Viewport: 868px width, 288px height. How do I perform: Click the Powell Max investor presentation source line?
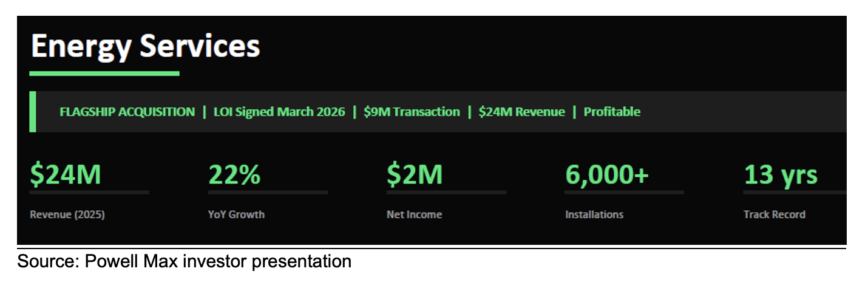click(x=184, y=262)
